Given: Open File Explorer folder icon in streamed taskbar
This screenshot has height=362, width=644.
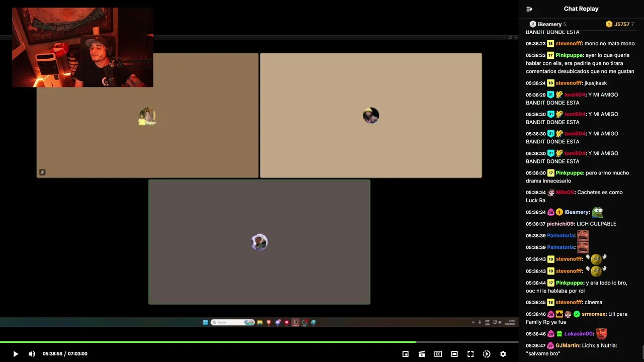Looking at the screenshot, I should pos(260,322).
